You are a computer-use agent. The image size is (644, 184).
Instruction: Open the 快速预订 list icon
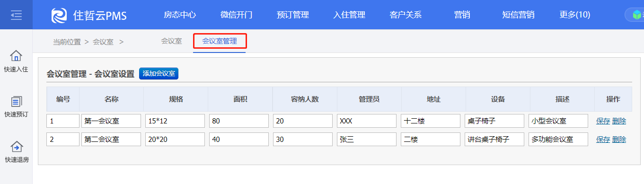point(16,101)
